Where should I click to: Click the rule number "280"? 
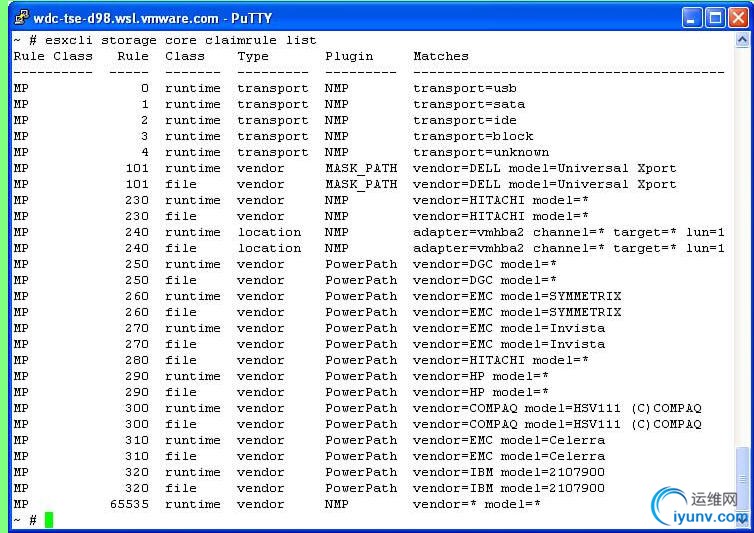(x=137, y=360)
